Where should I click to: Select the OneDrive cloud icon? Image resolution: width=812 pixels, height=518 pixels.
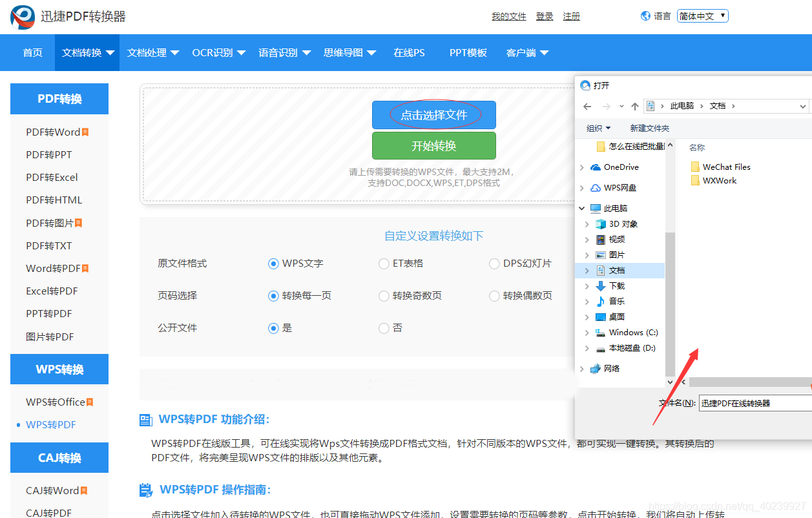click(x=596, y=167)
